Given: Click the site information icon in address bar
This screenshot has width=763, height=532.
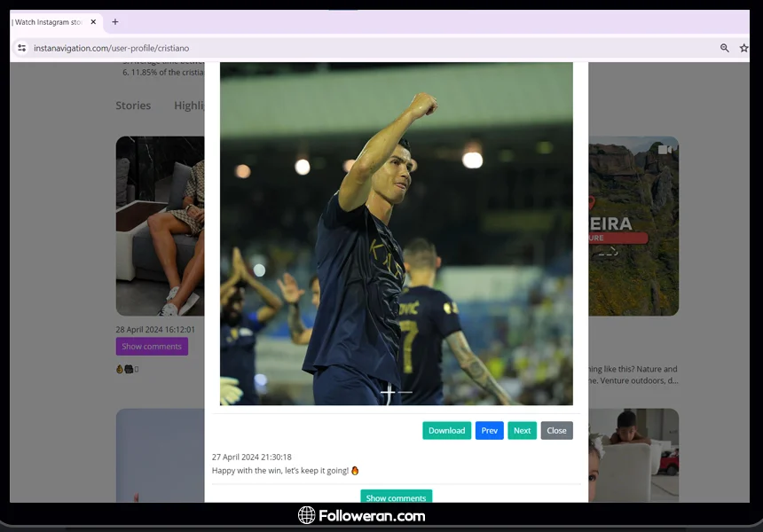Looking at the screenshot, I should coord(22,48).
